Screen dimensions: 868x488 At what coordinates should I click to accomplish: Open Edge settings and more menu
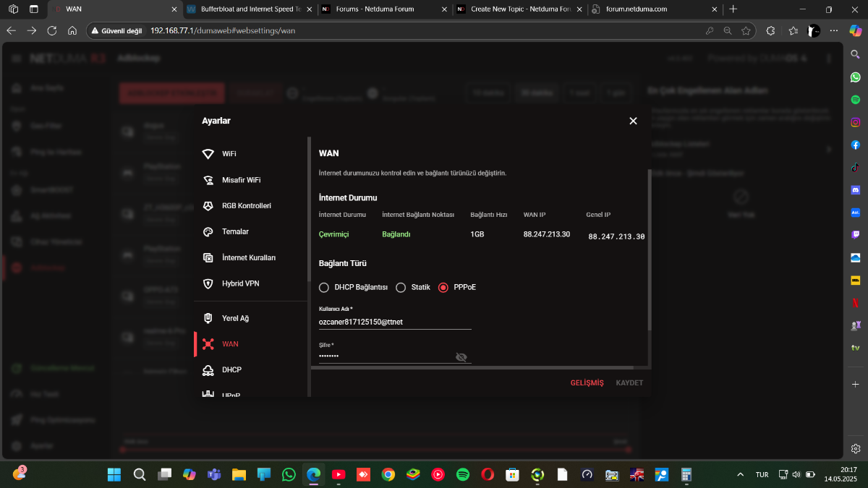[835, 31]
